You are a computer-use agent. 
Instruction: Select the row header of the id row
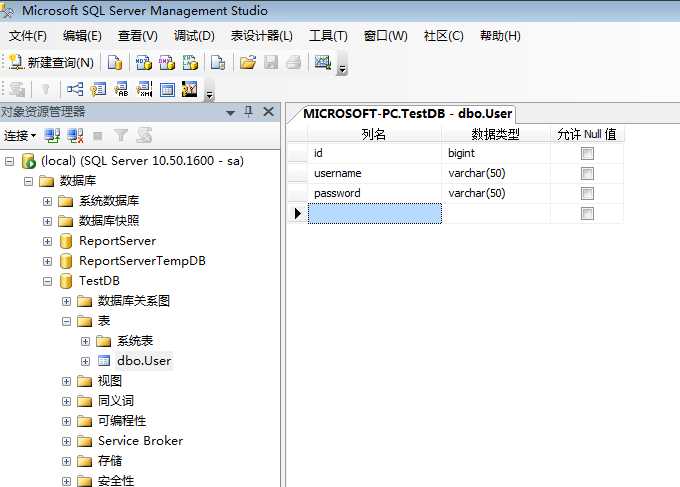point(298,154)
